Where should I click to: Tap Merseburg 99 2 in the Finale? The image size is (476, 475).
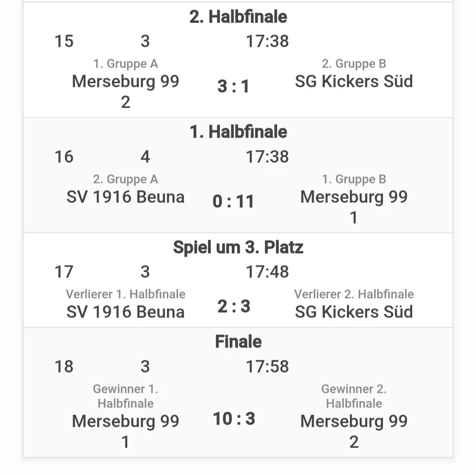(353, 431)
